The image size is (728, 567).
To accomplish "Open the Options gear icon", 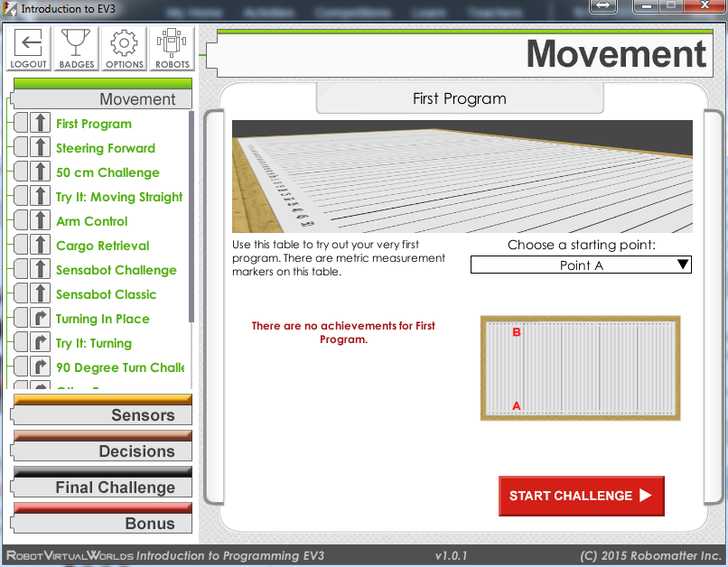I will pyautogui.click(x=124, y=48).
